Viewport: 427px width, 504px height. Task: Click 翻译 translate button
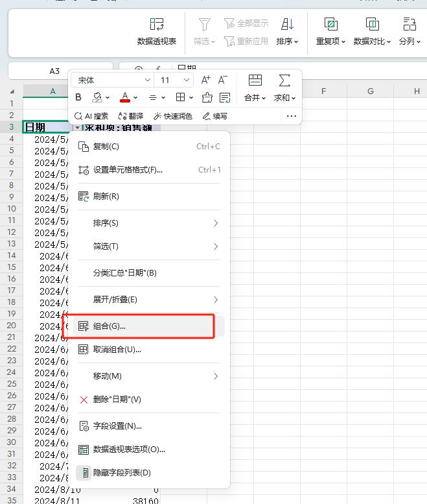[131, 116]
